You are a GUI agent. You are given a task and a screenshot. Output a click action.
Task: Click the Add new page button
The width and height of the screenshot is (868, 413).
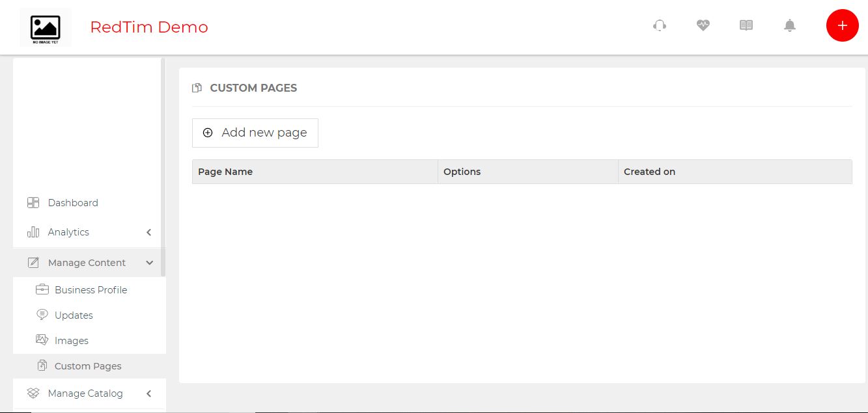point(255,133)
